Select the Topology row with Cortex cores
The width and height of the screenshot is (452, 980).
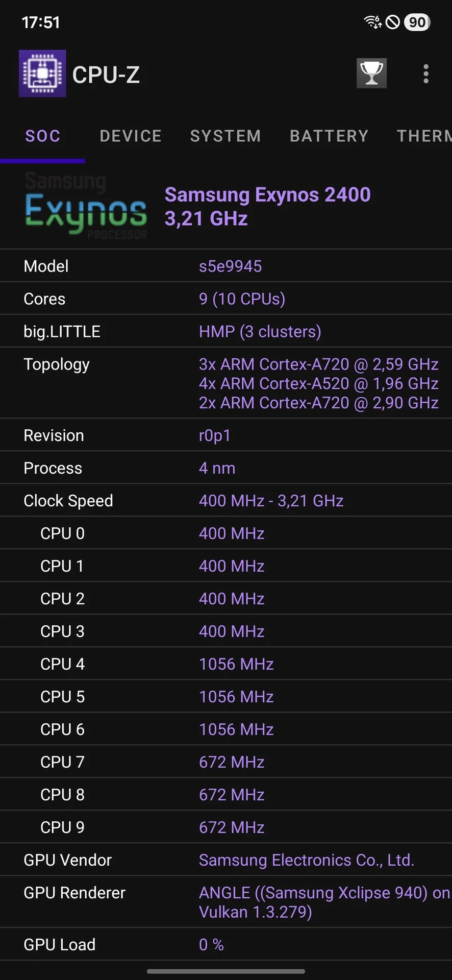pos(226,383)
